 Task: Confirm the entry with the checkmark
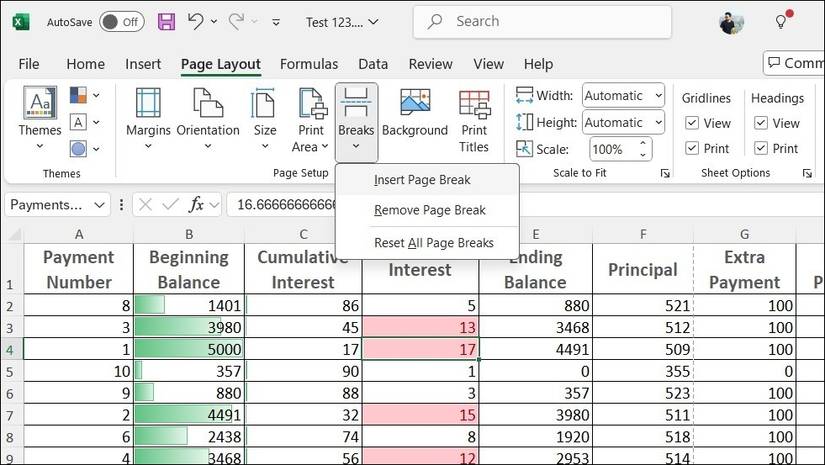point(170,205)
